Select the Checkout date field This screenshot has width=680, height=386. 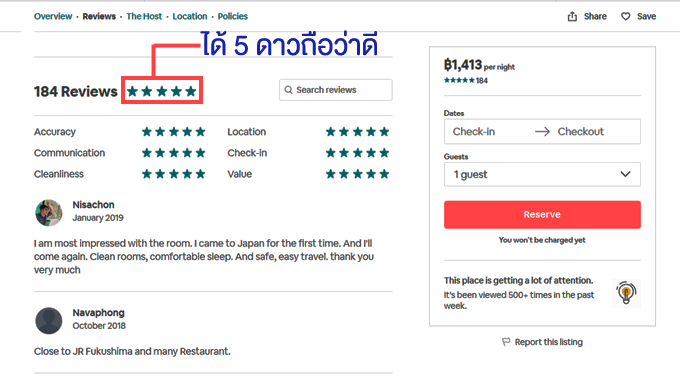(x=580, y=131)
